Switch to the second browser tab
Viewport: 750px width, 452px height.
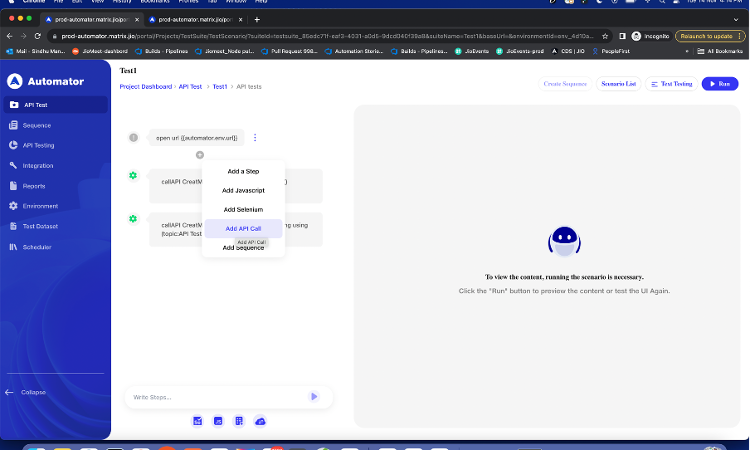click(195, 20)
